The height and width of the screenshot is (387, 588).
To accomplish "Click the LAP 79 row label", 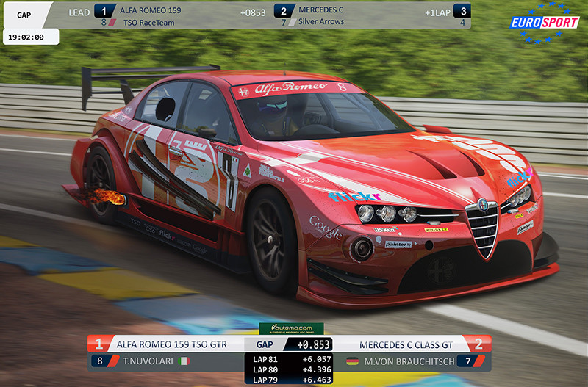I will tap(265, 380).
